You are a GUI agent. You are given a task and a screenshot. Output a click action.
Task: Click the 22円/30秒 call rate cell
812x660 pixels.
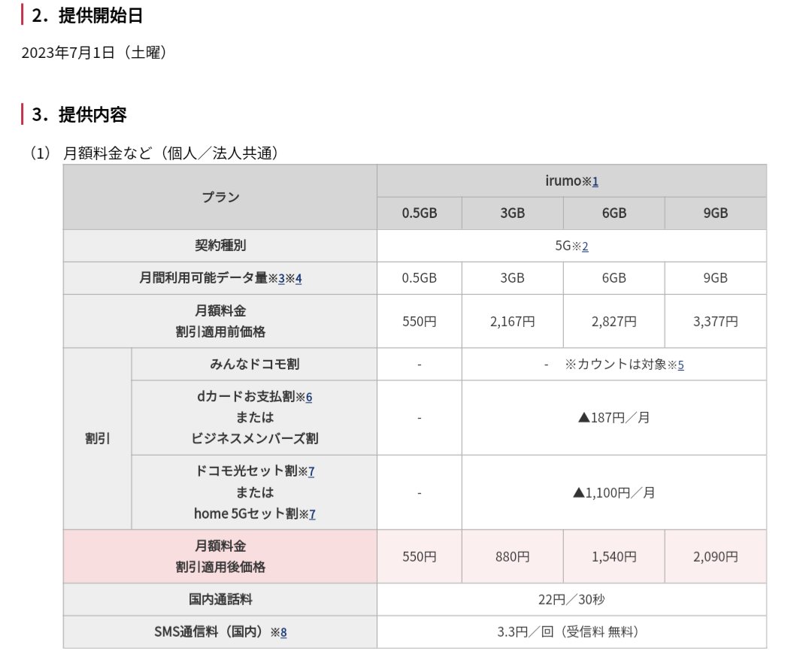click(571, 600)
